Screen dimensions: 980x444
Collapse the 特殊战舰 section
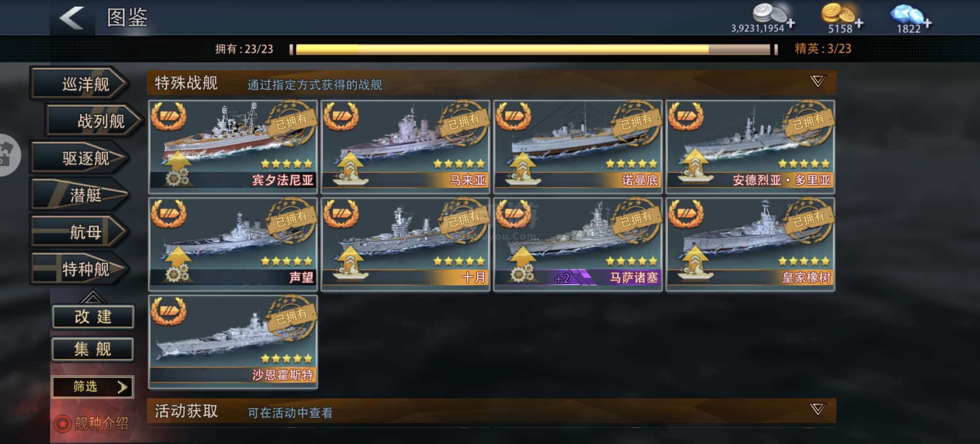(x=817, y=81)
